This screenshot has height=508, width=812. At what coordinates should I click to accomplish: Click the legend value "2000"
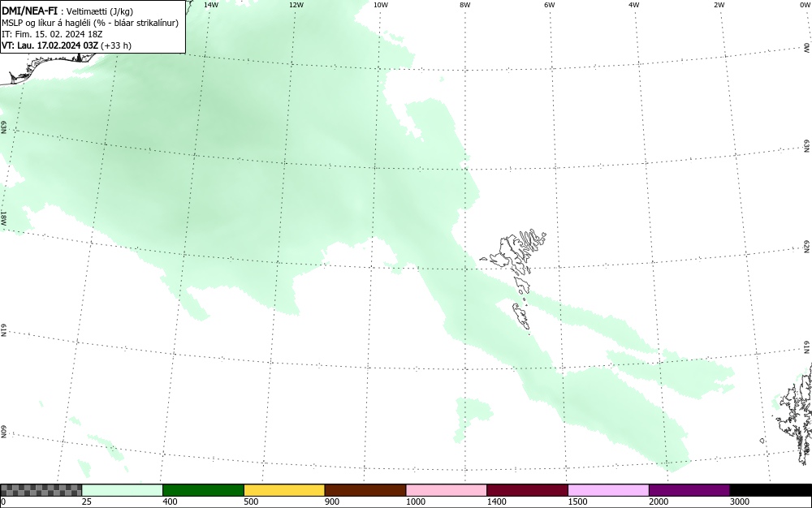pos(659,502)
